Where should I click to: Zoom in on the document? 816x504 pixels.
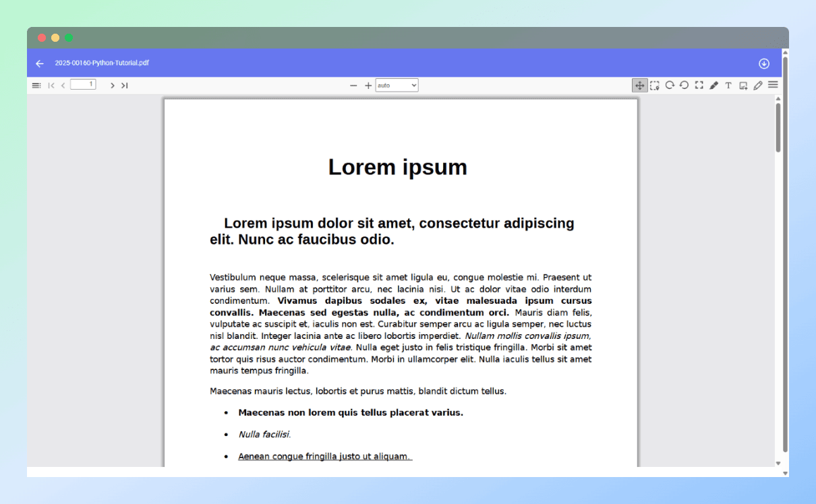[x=368, y=86]
